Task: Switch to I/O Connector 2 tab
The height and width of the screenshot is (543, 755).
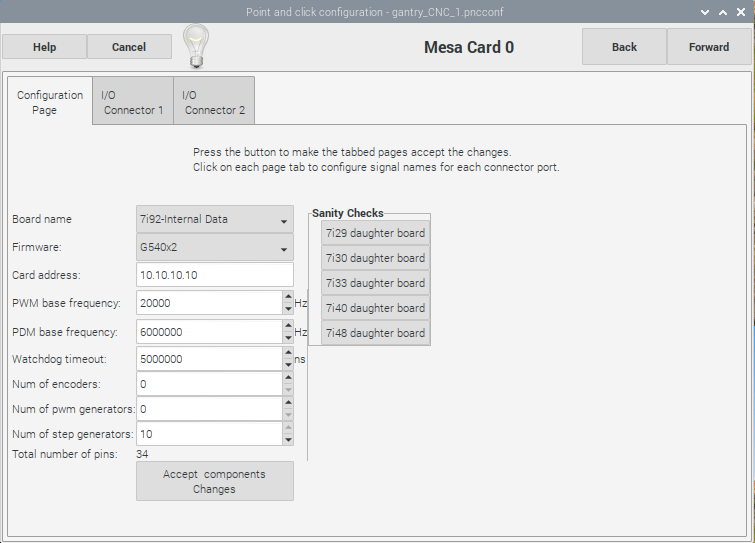Action: [x=214, y=102]
